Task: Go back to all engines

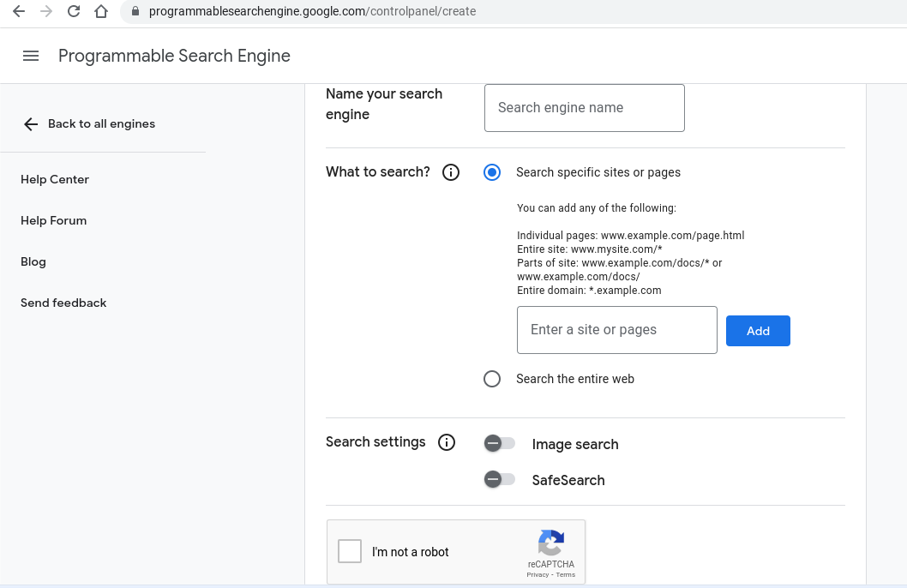Action: [90, 123]
